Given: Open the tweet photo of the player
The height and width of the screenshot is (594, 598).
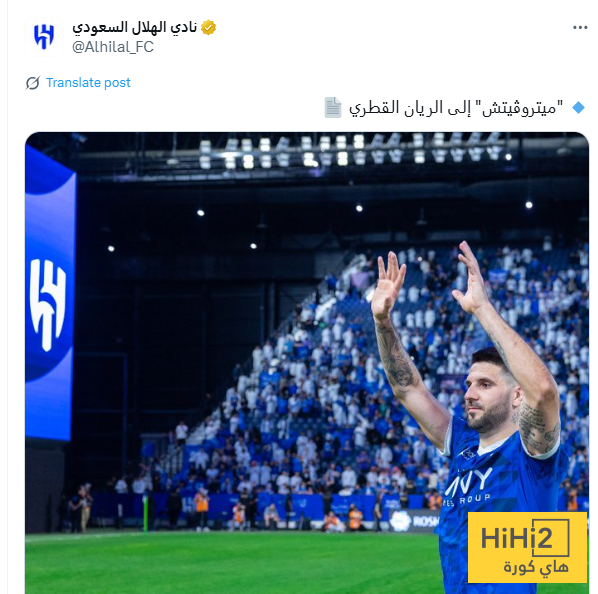Looking at the screenshot, I should click(x=307, y=363).
